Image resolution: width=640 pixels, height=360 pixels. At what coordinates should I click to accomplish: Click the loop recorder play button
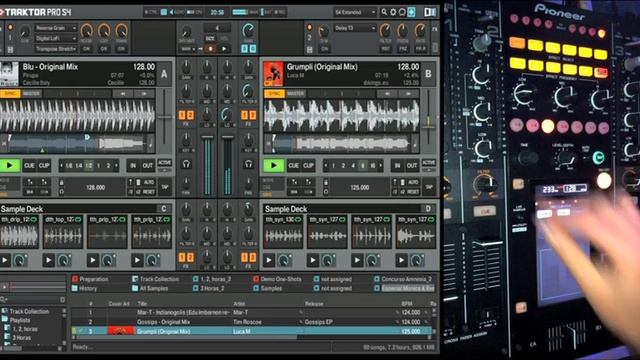point(224,49)
